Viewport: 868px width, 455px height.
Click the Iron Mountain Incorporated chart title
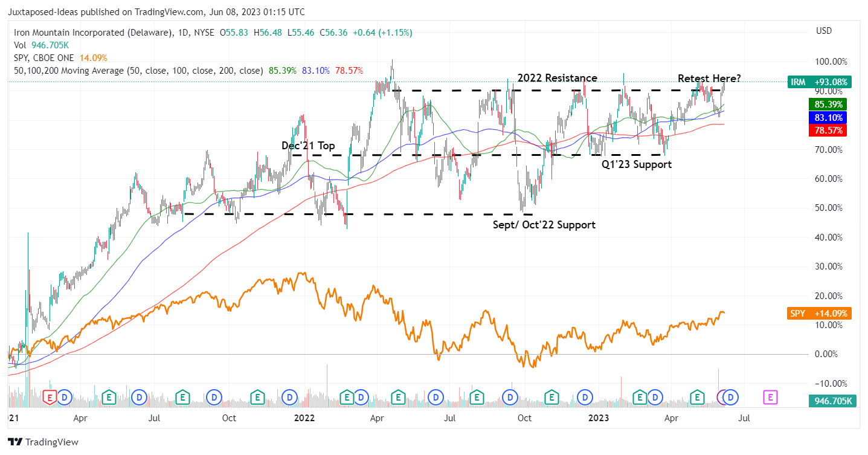pyautogui.click(x=93, y=33)
